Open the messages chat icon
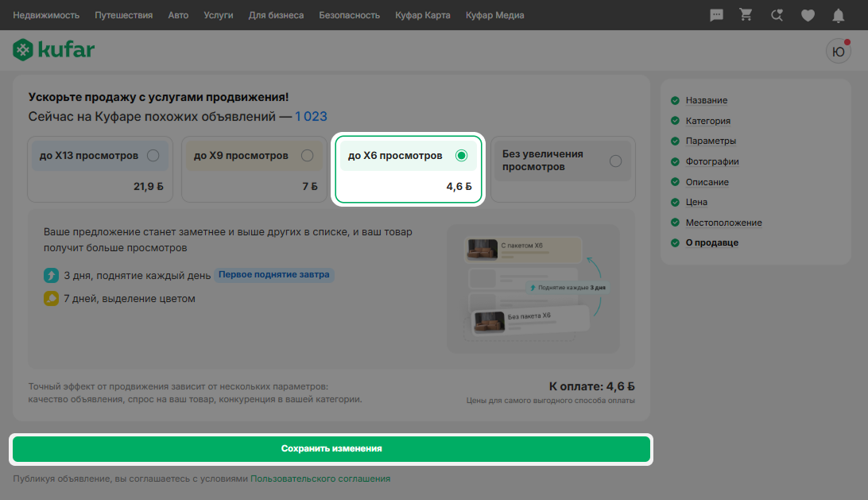 716,15
